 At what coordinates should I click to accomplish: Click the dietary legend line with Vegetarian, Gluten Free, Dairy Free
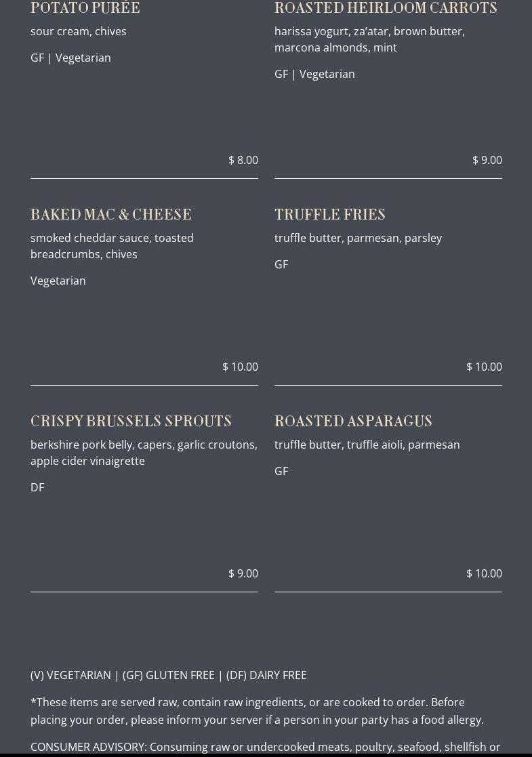(169, 675)
